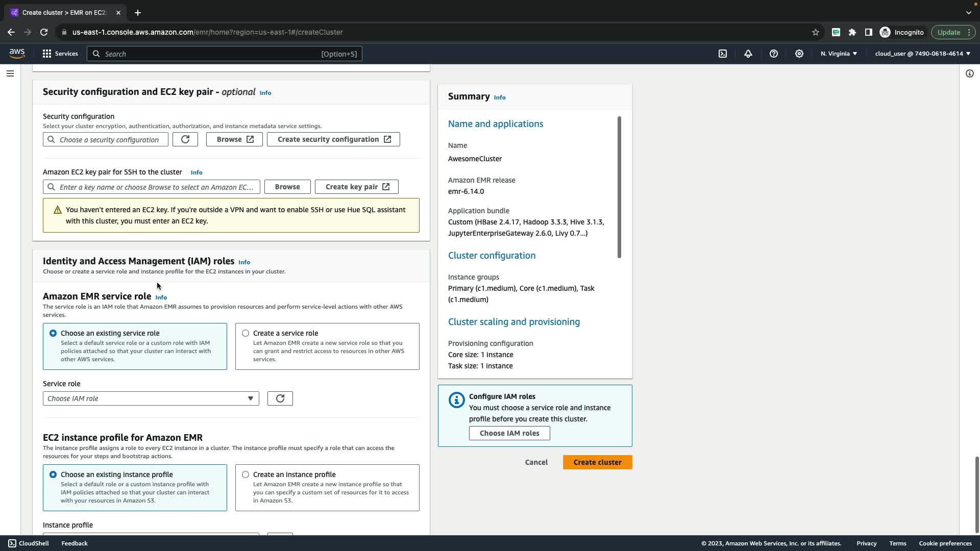Refresh the Service role list
The image size is (980, 551).
tap(280, 398)
